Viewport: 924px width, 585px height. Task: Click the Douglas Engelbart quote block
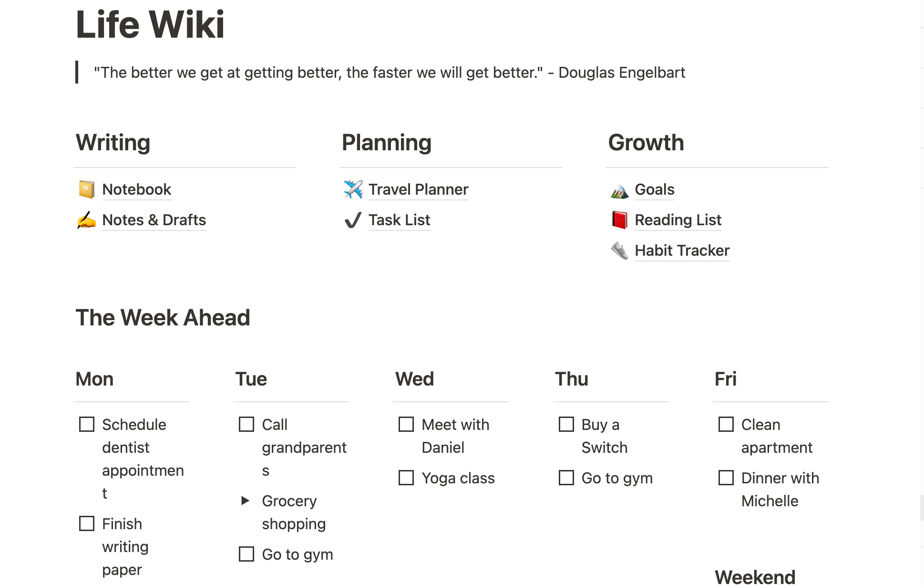389,73
